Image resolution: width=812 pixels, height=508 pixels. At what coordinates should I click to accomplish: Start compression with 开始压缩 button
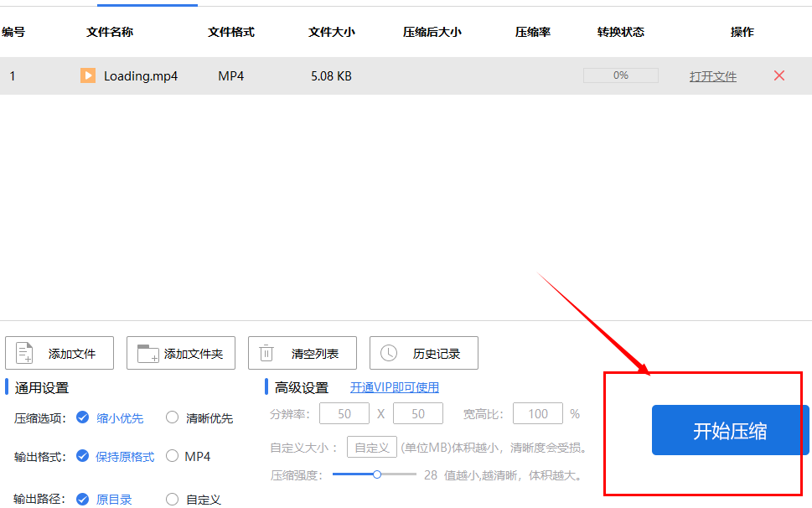(730, 430)
